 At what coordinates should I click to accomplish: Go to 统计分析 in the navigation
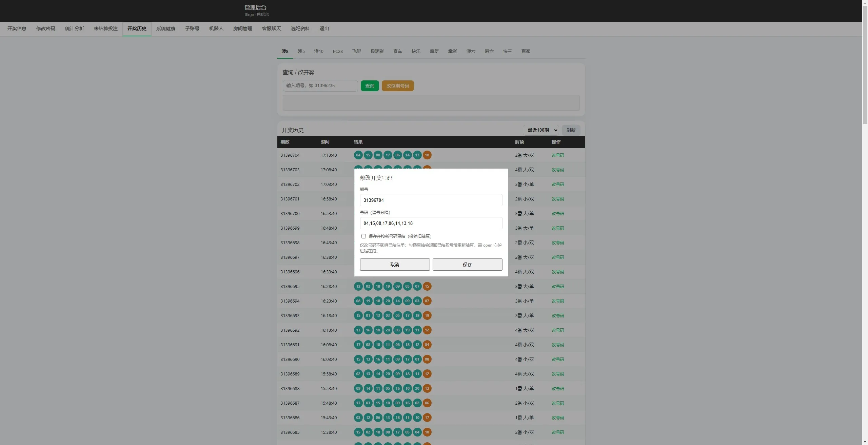[x=75, y=28]
